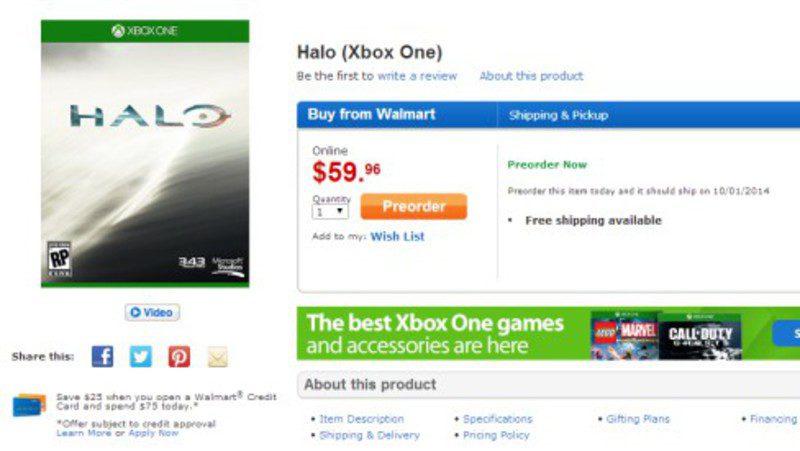Image resolution: width=800 pixels, height=451 pixels.
Task: Open About this product link
Action: pos(531,76)
